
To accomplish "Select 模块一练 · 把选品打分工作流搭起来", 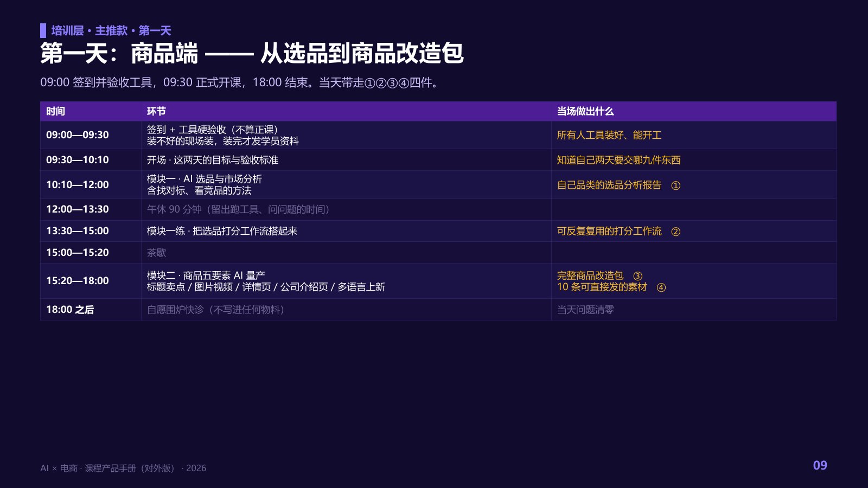I will coord(222,231).
